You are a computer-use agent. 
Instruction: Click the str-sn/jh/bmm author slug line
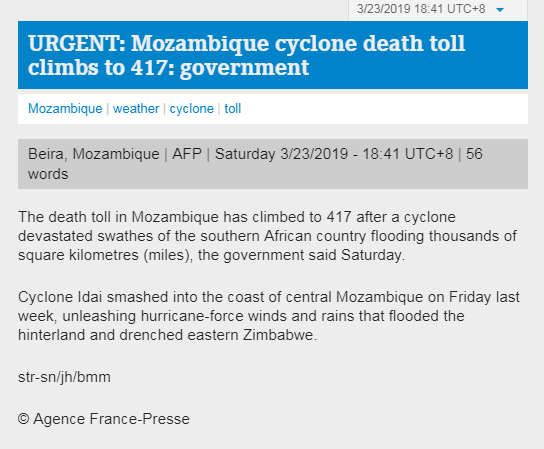pyautogui.click(x=64, y=378)
